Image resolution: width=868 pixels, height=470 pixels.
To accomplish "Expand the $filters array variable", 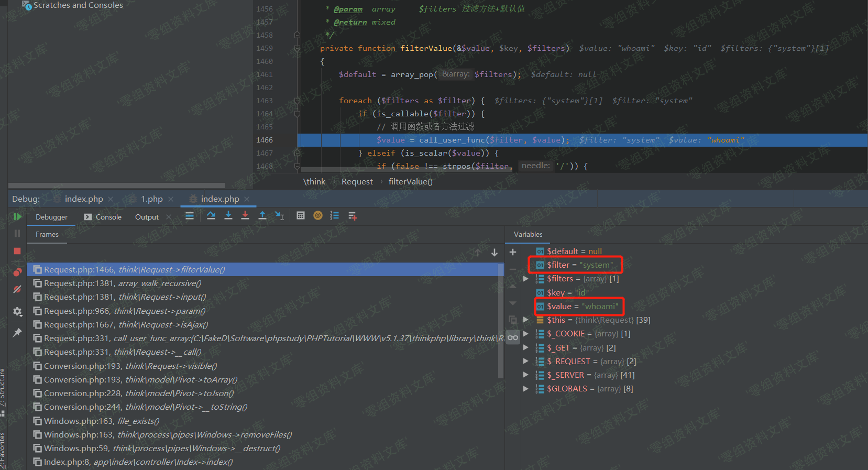I will click(526, 279).
